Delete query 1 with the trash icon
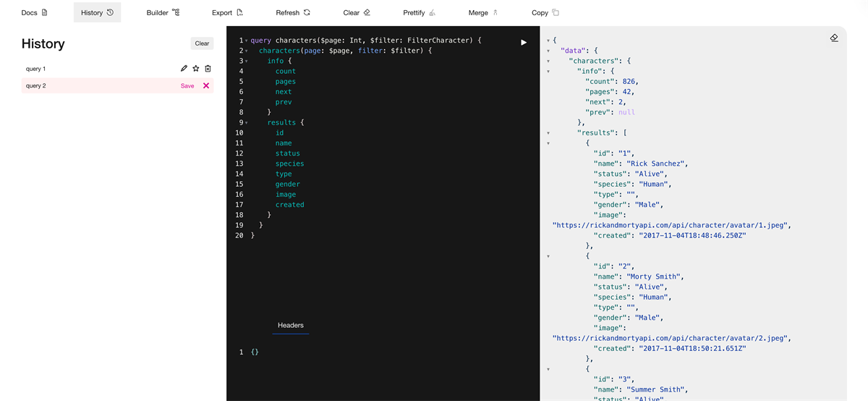Screen dimensions: 868x401 click(208, 69)
